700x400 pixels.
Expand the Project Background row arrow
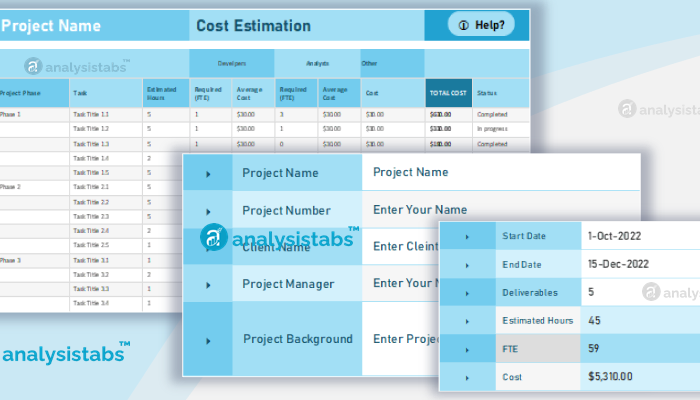(x=208, y=339)
